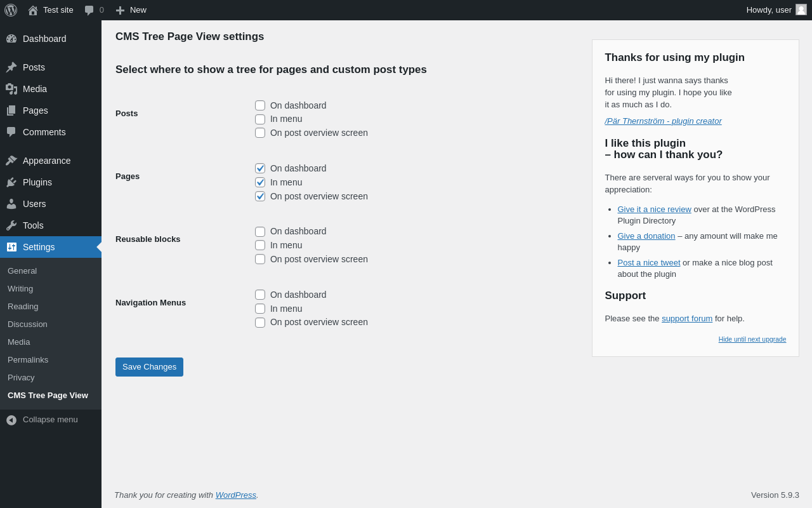Click the home icon beside Test site

click(x=33, y=10)
